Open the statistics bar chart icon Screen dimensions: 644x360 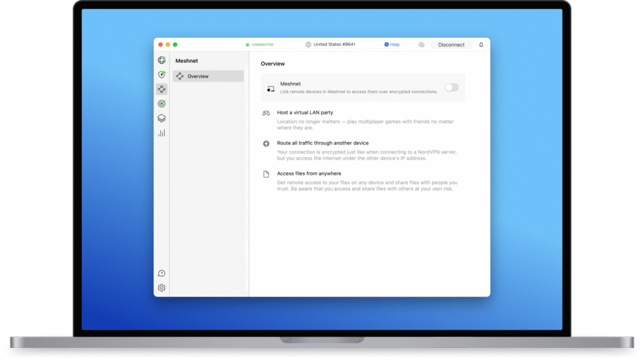click(162, 133)
